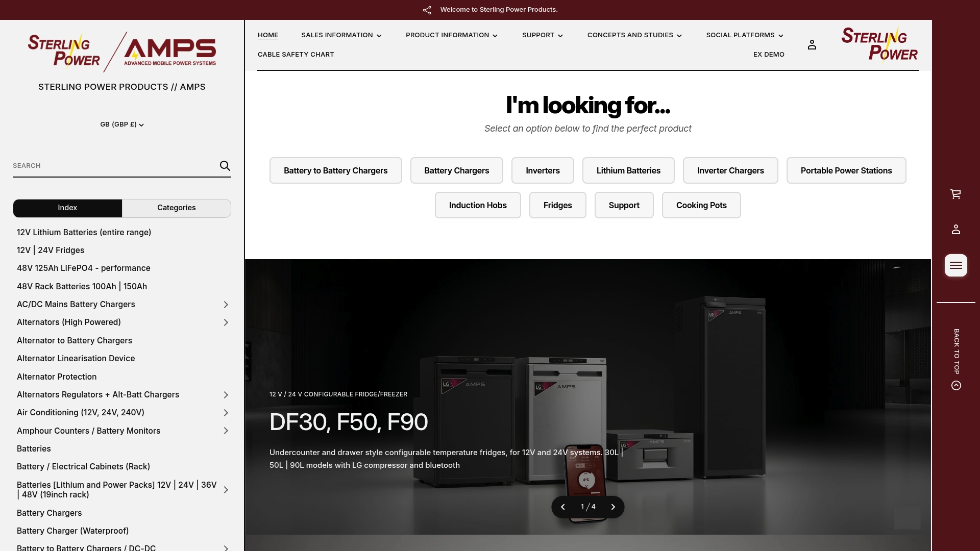This screenshot has height=551, width=980.
Task: Focus the Search input field
Action: pos(115,166)
